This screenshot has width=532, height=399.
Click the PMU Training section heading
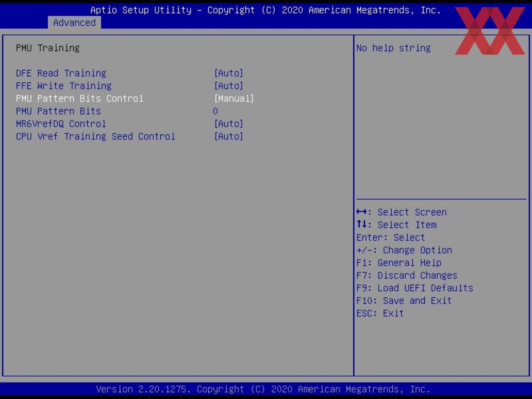point(48,48)
